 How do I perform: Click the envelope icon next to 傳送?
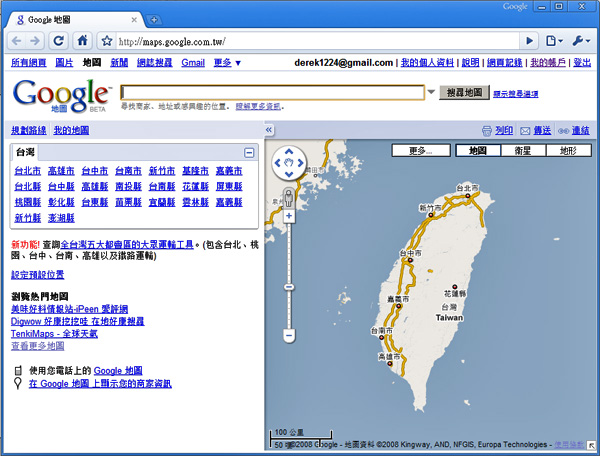coord(525,131)
